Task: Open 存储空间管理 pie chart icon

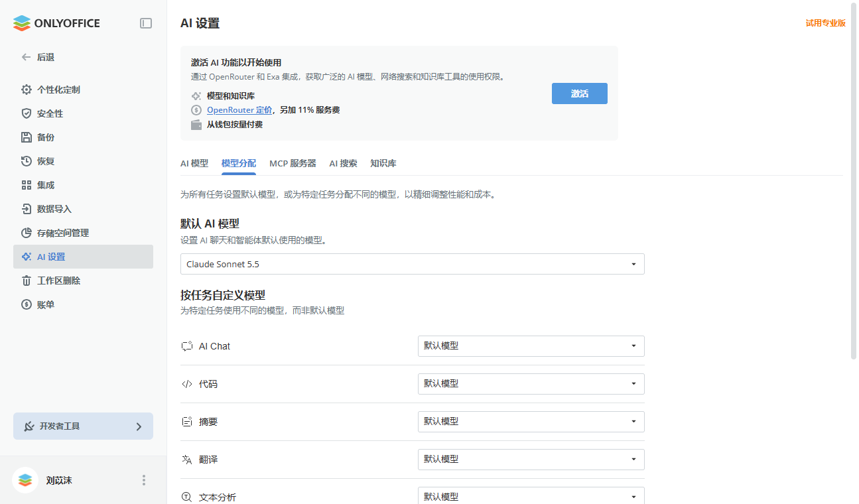Action: (27, 233)
